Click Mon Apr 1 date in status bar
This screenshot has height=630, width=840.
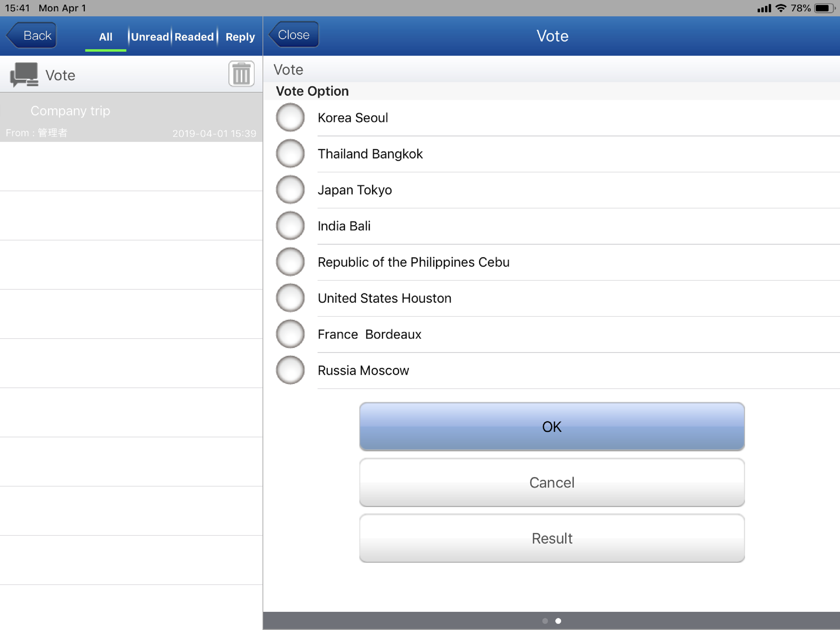(x=62, y=8)
